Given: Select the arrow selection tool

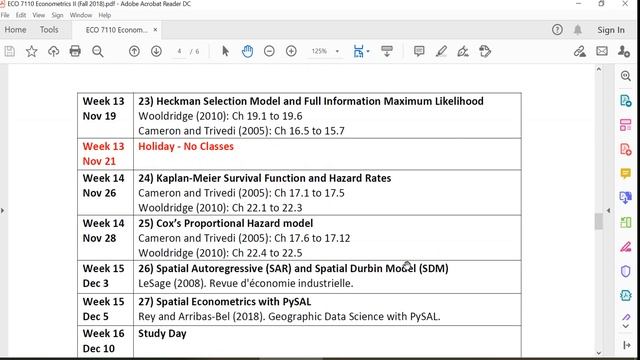Looking at the screenshot, I should click(x=225, y=51).
